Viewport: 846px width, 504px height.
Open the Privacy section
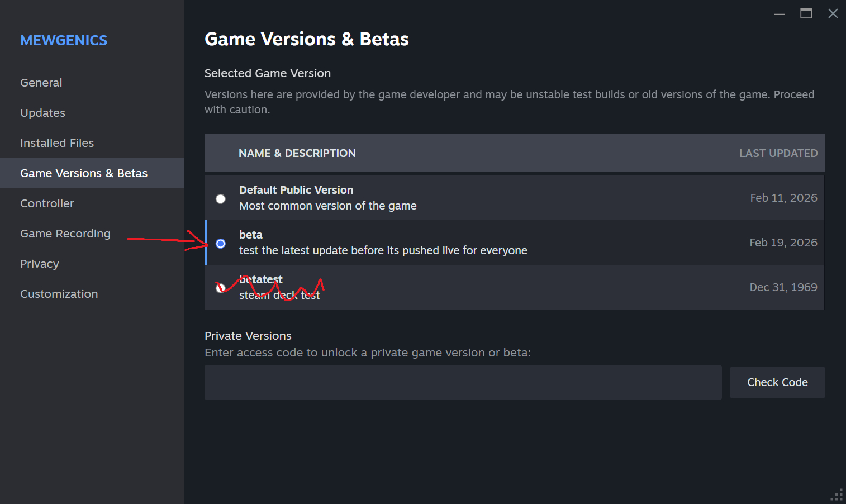click(x=40, y=264)
